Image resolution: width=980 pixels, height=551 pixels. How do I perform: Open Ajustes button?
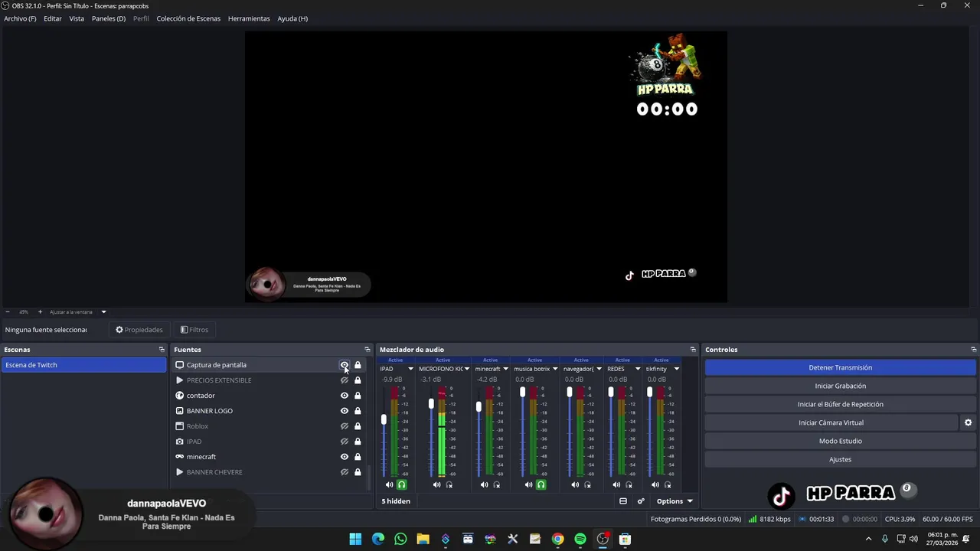840,459
